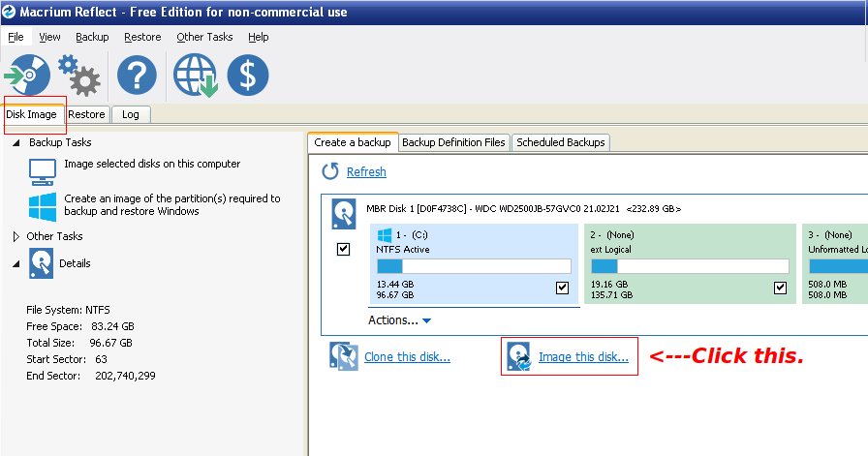
Task: Click the 'Clone this disk...' link
Action: (x=407, y=357)
